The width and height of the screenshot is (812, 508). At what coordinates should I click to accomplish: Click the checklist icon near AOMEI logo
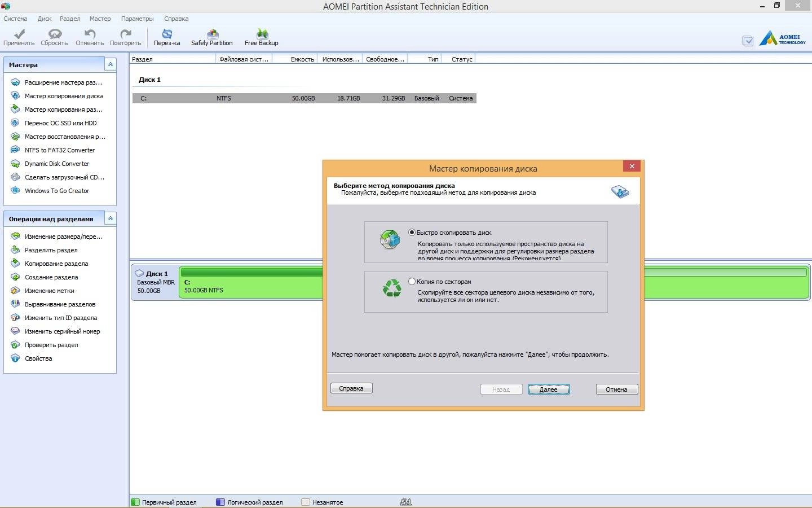click(748, 41)
